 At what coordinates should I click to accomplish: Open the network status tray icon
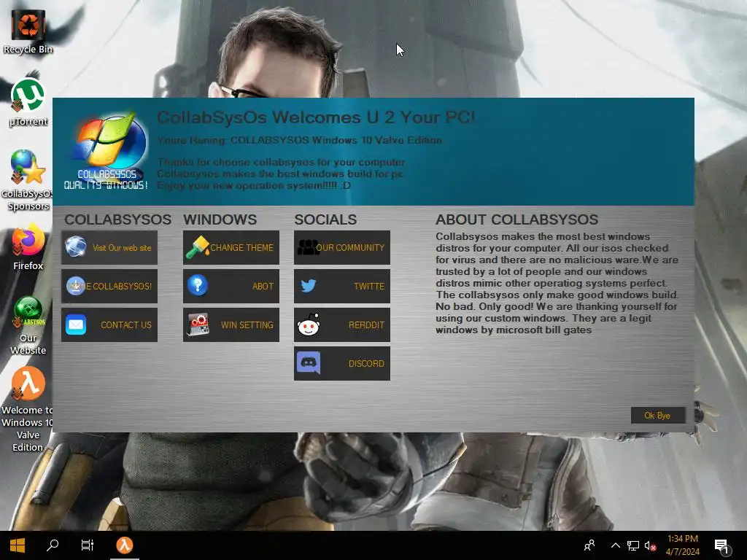(x=633, y=545)
